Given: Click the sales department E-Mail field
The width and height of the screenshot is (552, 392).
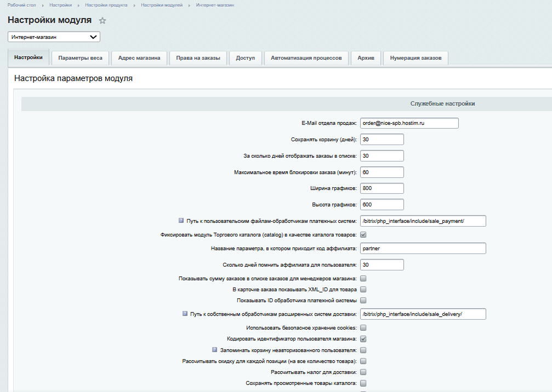Looking at the screenshot, I should (408, 124).
